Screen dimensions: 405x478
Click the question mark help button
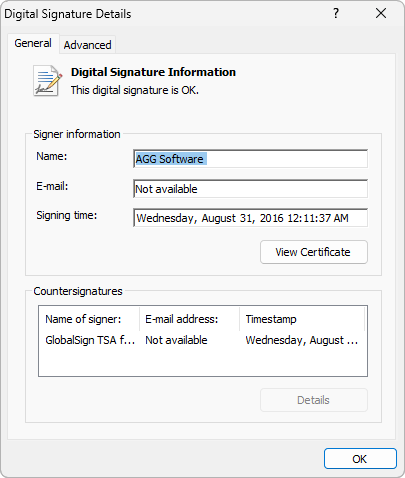point(336,13)
